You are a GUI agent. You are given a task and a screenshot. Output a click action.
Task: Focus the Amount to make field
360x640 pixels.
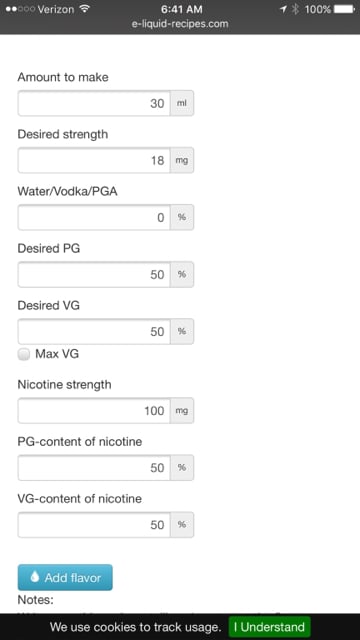click(94, 103)
